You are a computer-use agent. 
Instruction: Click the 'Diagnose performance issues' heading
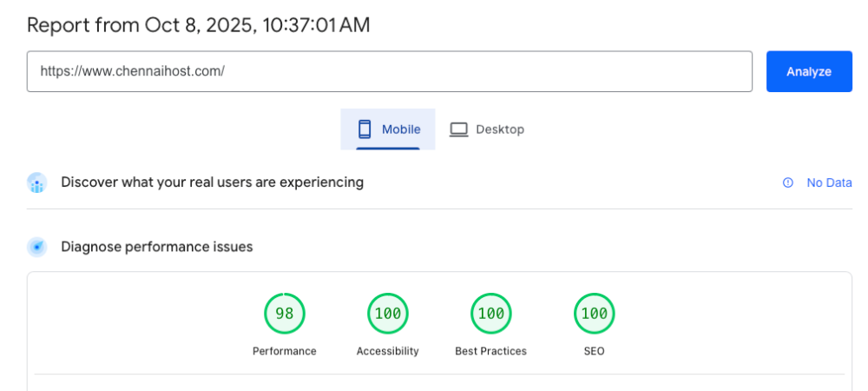157,247
